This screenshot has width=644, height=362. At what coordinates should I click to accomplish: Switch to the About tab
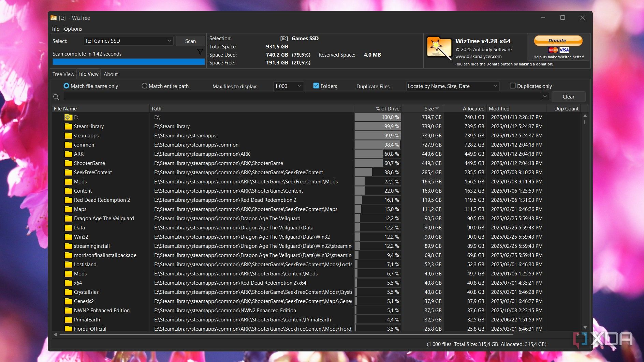(111, 74)
